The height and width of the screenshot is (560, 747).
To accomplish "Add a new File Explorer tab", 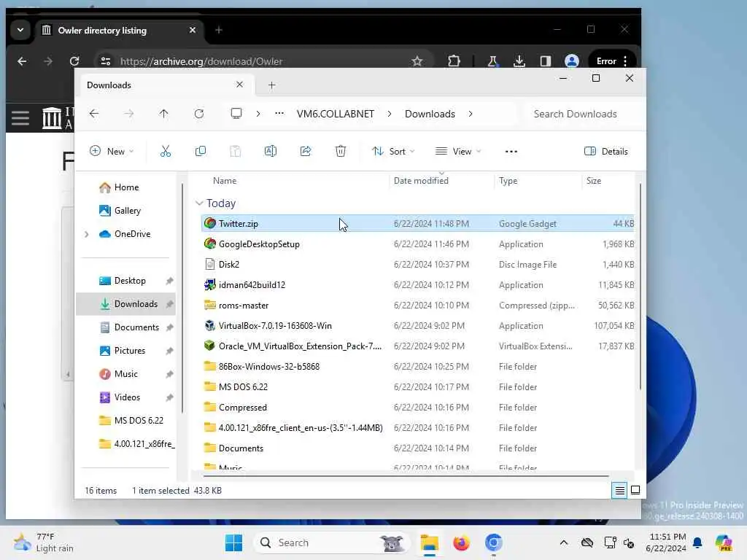I will 271,85.
